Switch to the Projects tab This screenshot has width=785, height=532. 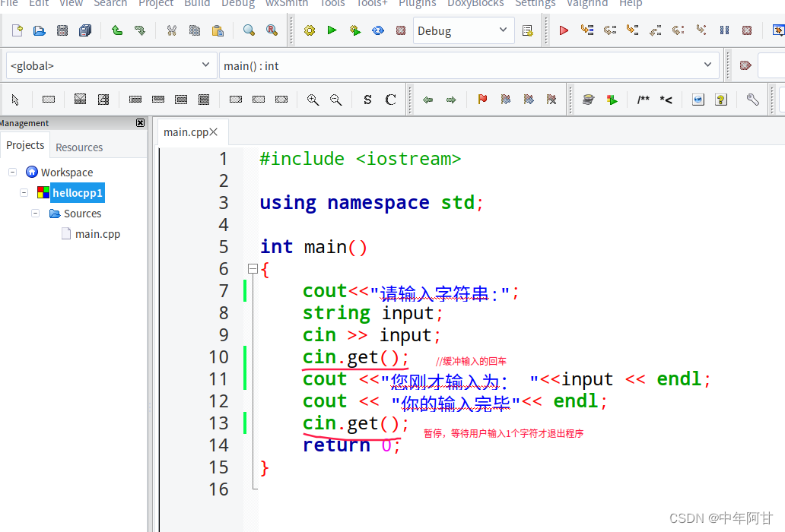click(x=25, y=145)
